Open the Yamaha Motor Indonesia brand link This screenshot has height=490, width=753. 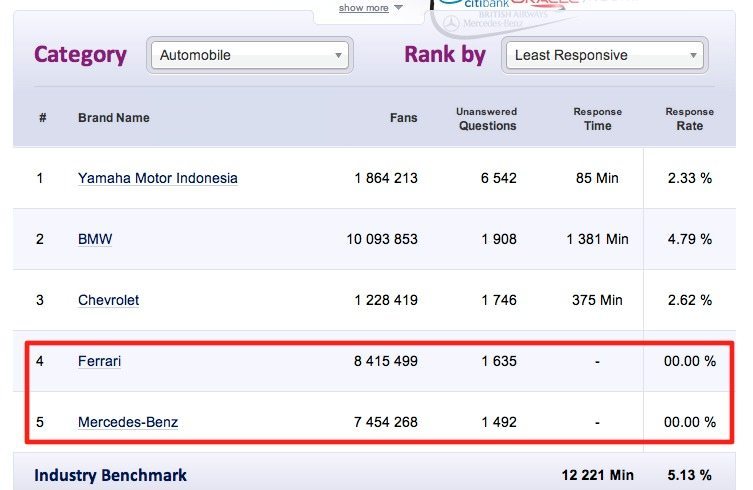(158, 178)
